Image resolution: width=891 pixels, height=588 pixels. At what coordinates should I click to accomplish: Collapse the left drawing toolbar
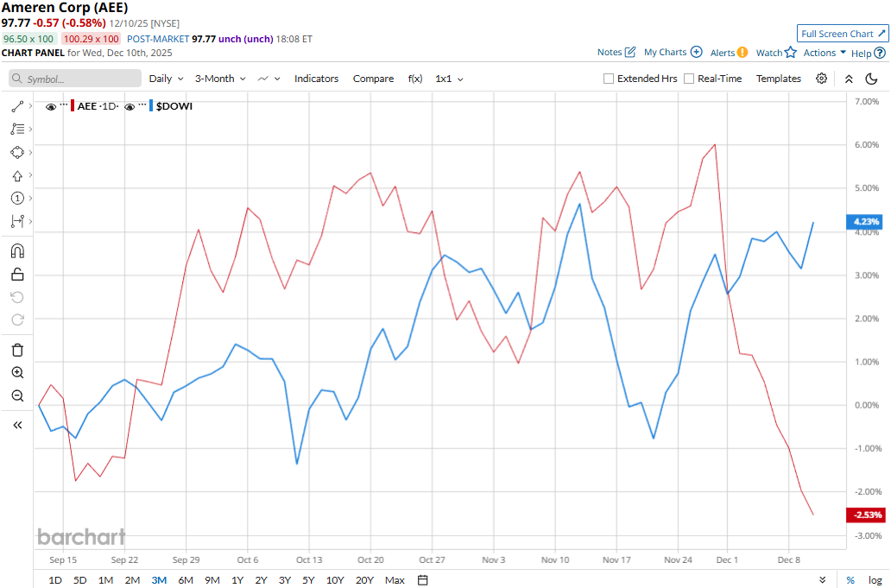click(x=17, y=425)
